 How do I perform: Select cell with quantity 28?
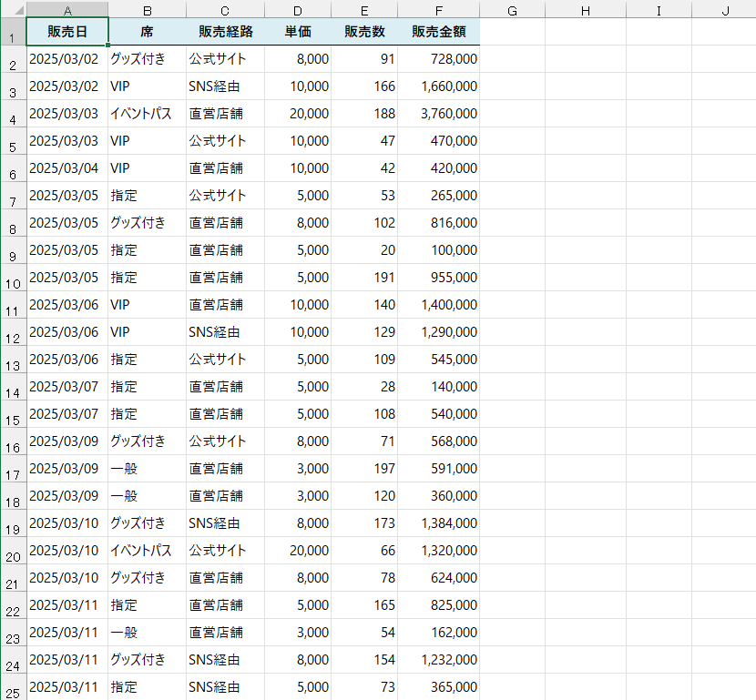tap(364, 387)
